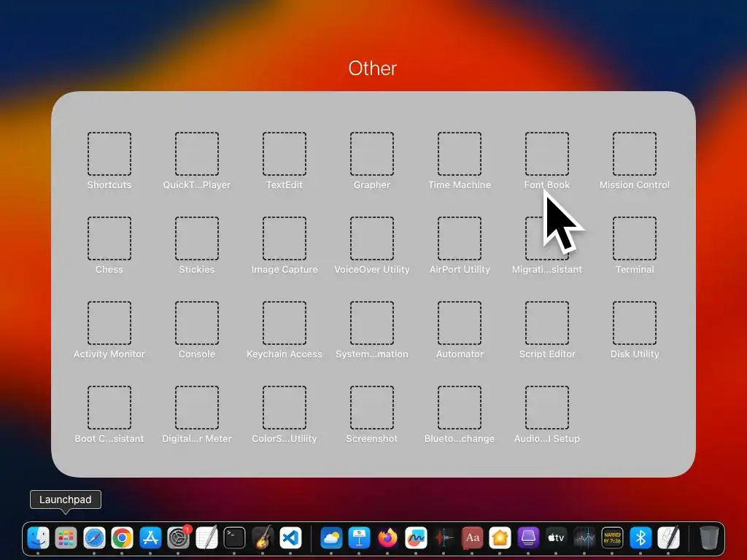Launch Keynote from the Dock
Image resolution: width=747 pixels, height=560 pixels.
pos(359,538)
